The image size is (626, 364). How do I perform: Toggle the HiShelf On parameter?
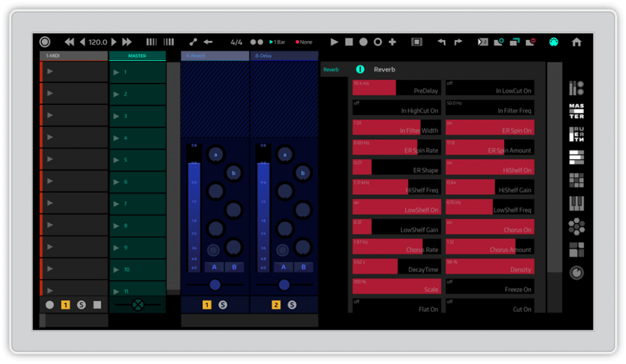[x=490, y=167]
